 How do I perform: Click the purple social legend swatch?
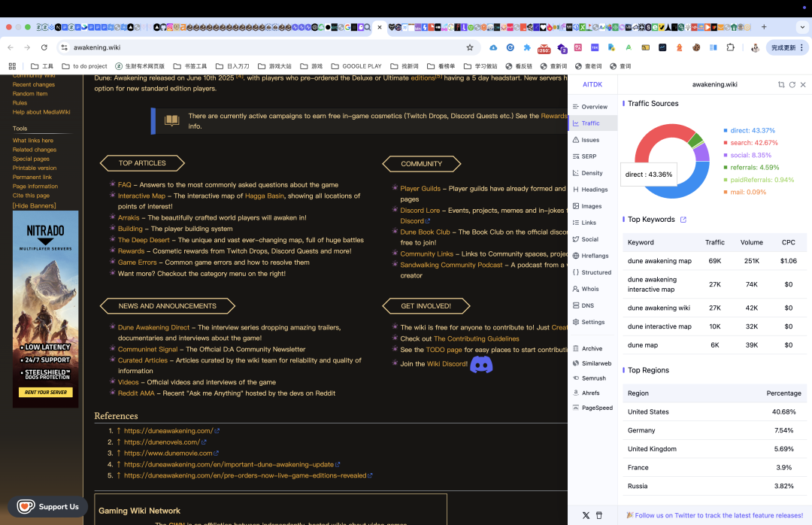(726, 156)
